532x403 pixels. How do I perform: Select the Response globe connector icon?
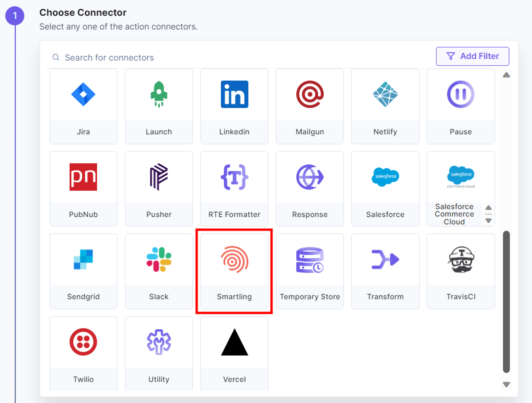(310, 177)
